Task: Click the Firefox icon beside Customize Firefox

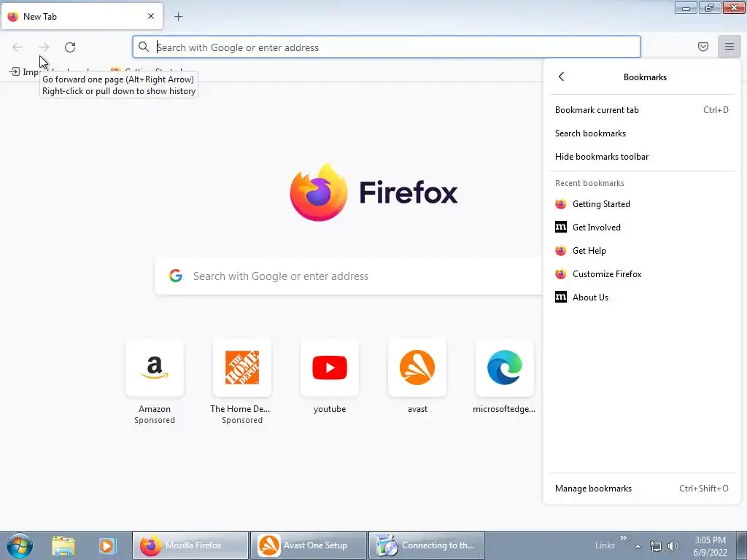Action: (561, 274)
